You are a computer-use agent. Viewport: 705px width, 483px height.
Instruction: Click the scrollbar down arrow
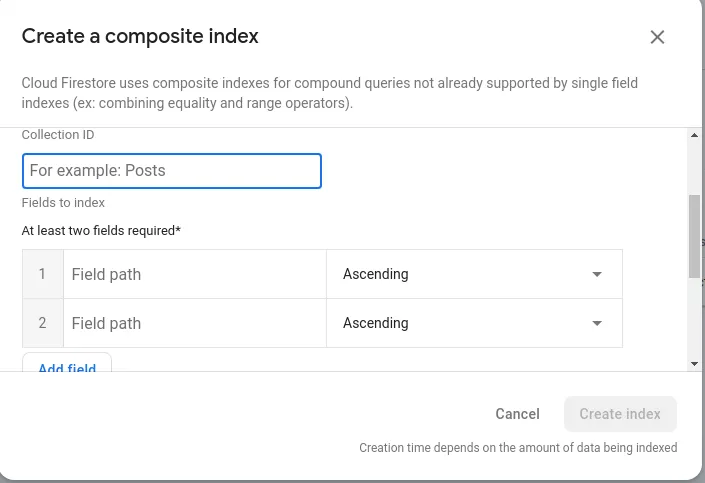point(694,364)
